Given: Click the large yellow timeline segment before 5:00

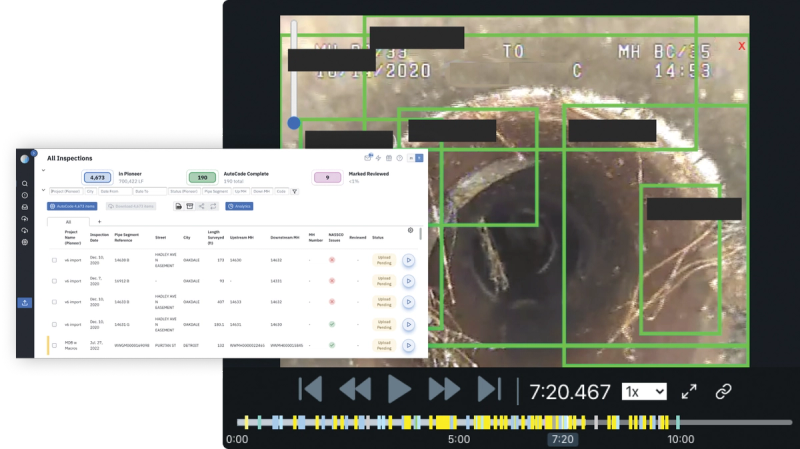Looking at the screenshot, I should click(x=445, y=422).
